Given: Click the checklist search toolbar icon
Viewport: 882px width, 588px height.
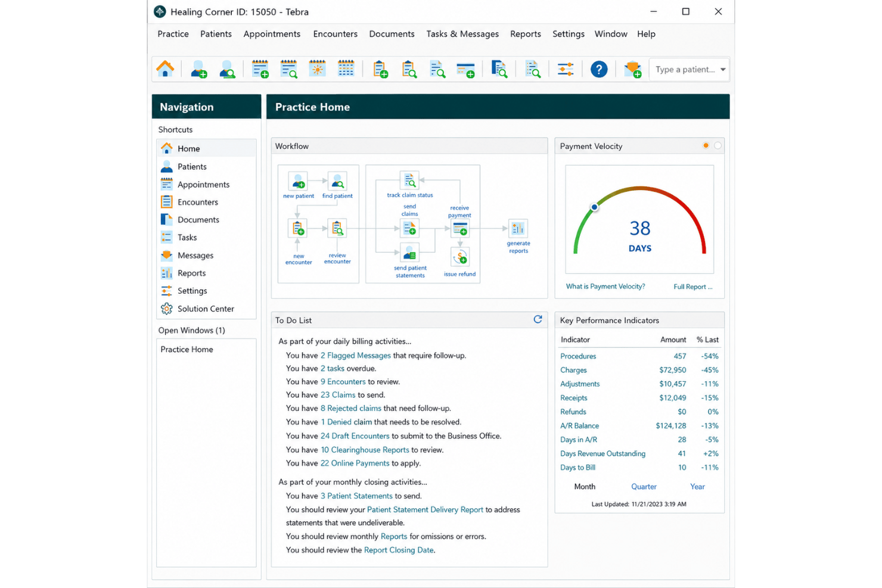Looking at the screenshot, I should coord(533,69).
